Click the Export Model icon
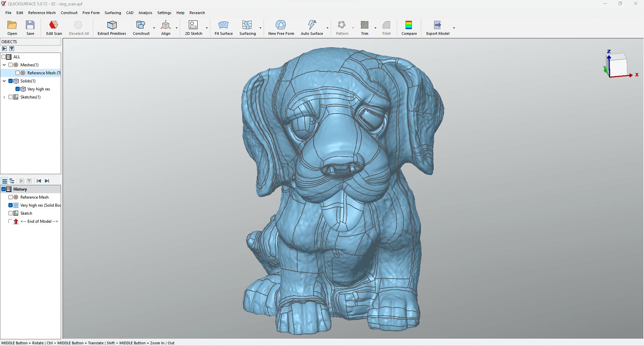 pyautogui.click(x=437, y=25)
